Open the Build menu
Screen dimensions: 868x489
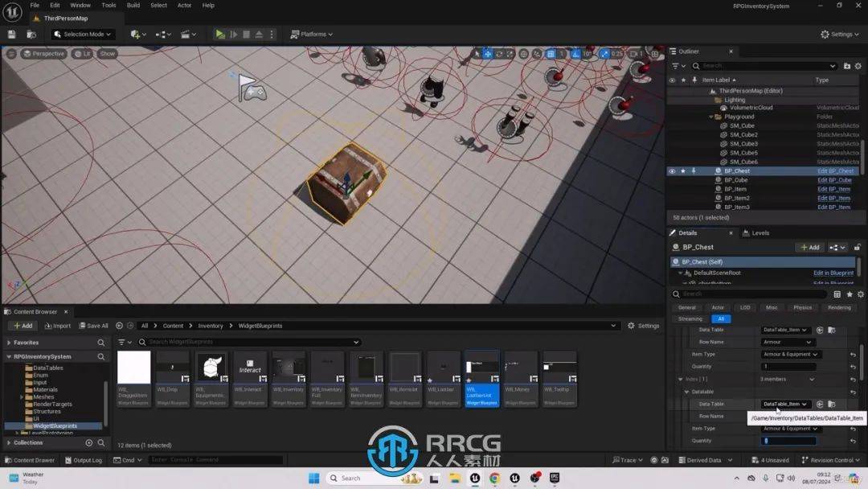tap(133, 5)
